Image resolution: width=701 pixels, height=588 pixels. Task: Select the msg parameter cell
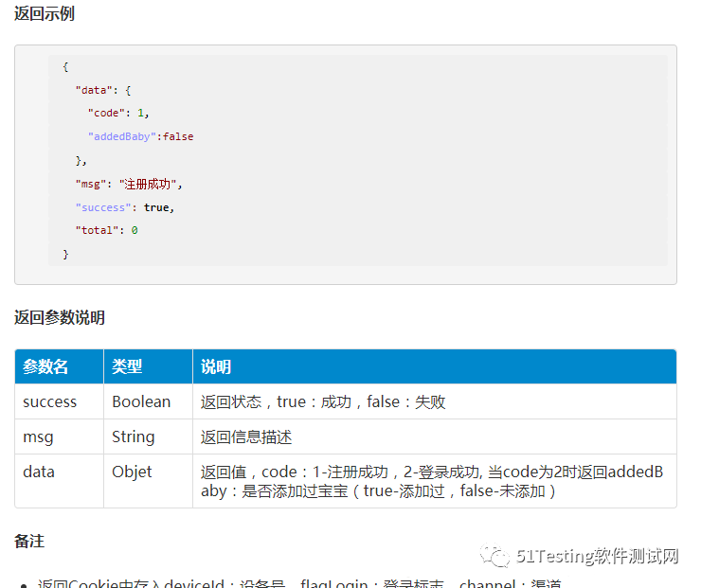[x=59, y=437]
